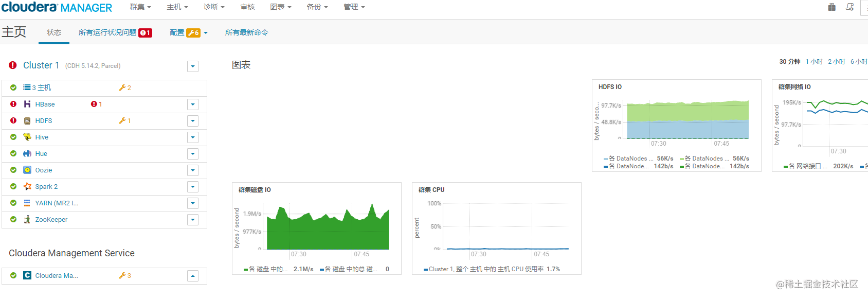Open the 主机 menu

pyautogui.click(x=177, y=7)
